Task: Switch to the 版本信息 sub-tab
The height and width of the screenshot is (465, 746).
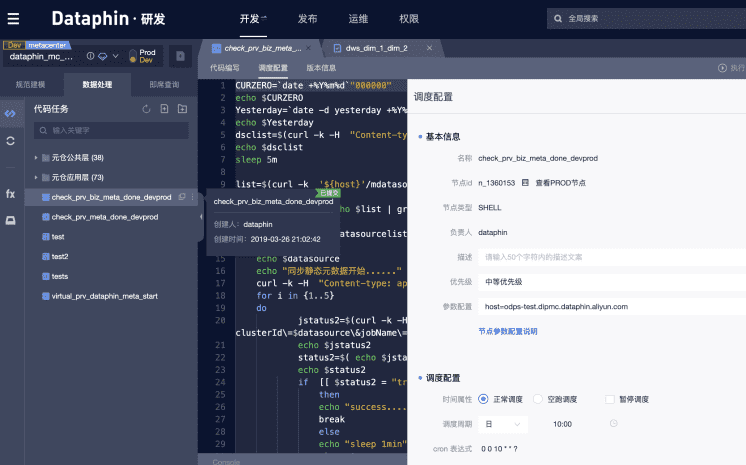Action: click(321, 68)
